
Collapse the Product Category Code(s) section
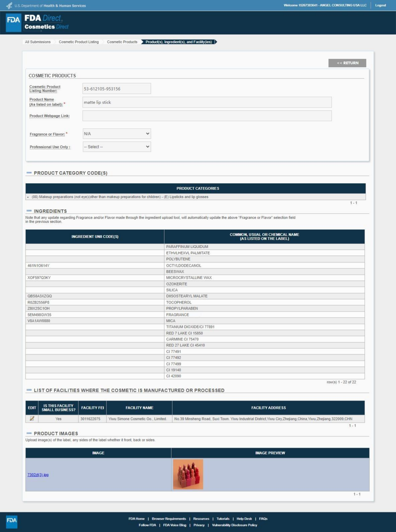29,173
